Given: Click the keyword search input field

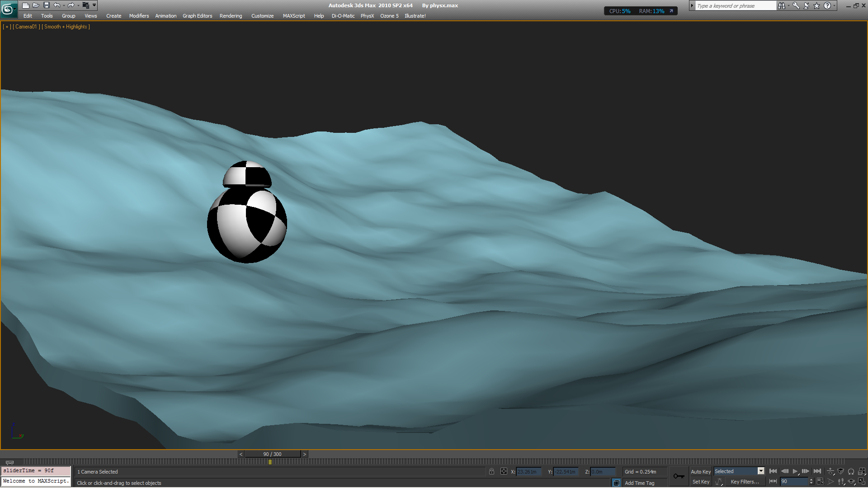Looking at the screenshot, I should pyautogui.click(x=735, y=6).
